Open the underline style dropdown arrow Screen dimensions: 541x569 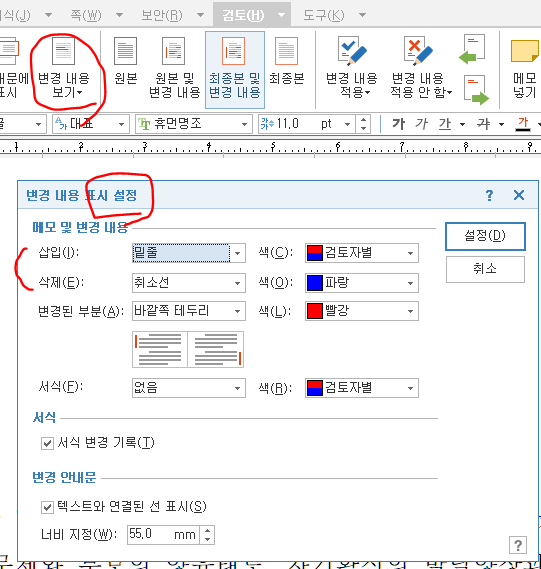[x=462, y=124]
